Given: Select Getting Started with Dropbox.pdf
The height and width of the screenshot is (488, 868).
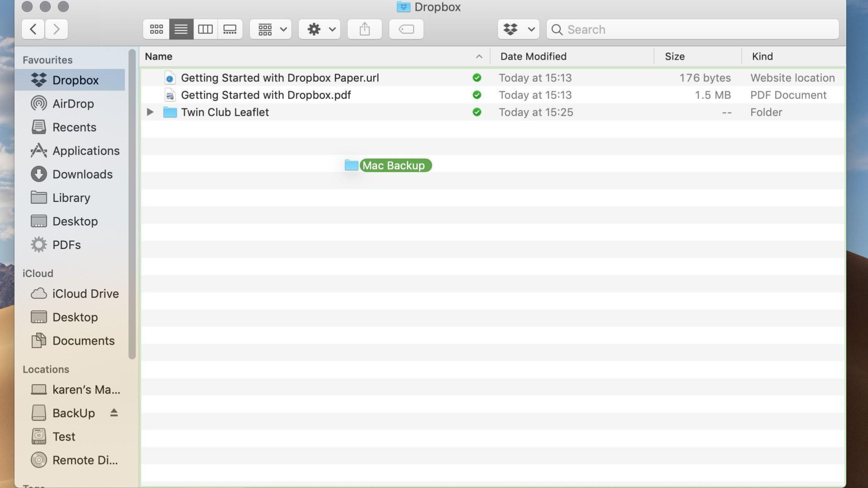Looking at the screenshot, I should click(x=266, y=95).
